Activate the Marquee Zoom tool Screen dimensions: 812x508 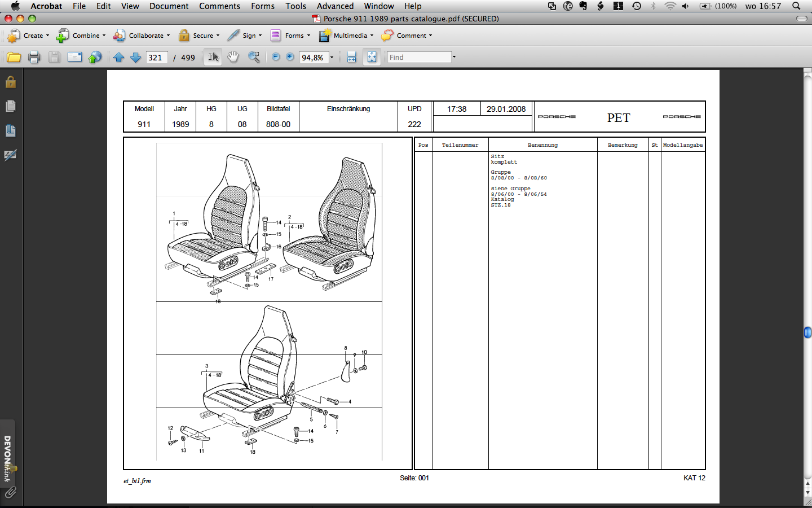(254, 57)
